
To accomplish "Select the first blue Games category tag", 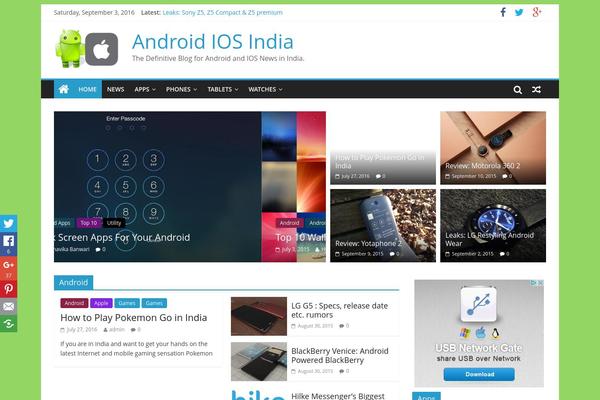I will (x=127, y=303).
